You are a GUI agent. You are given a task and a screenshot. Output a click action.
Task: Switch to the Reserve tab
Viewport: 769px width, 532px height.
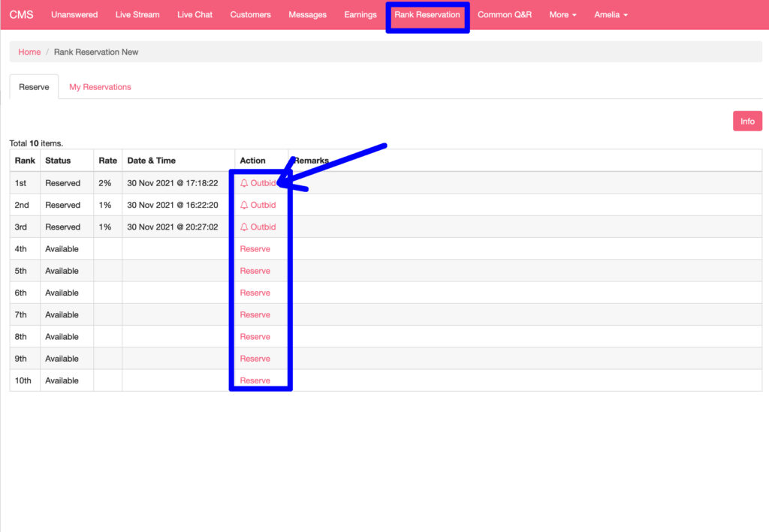click(x=34, y=87)
